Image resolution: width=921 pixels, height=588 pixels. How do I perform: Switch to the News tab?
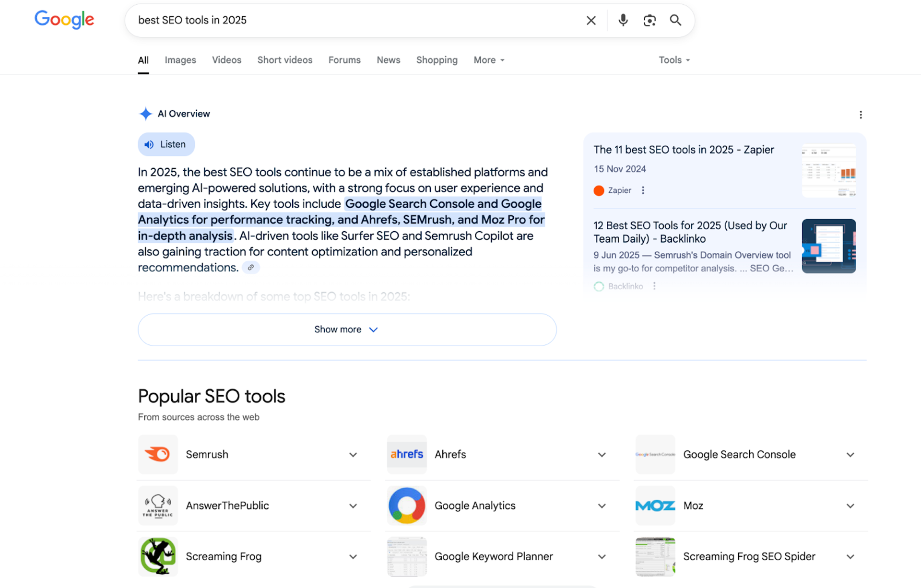coord(388,60)
